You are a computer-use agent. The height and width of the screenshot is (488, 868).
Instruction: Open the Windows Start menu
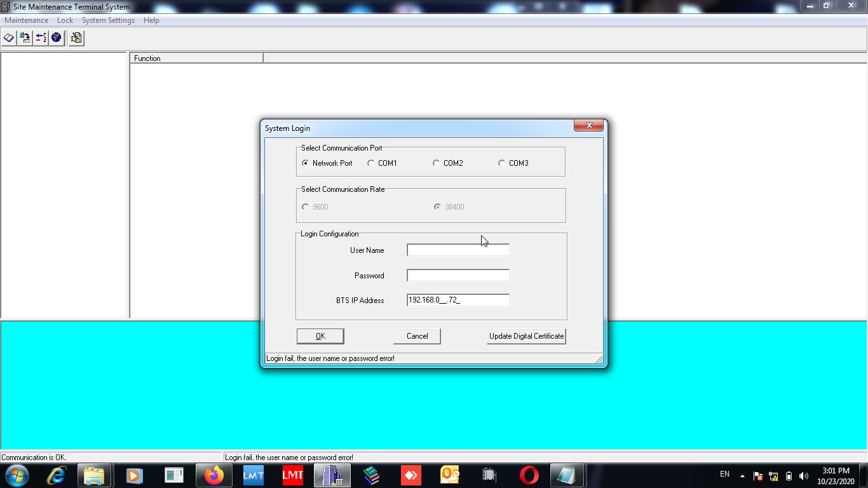pos(17,475)
